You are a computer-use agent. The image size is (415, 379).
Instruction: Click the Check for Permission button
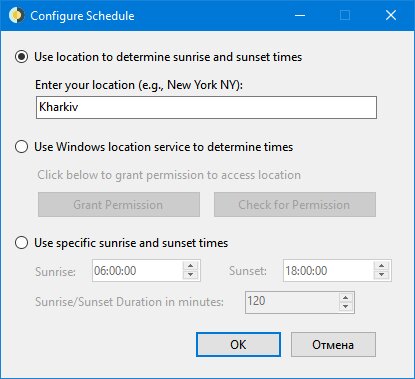point(295,204)
